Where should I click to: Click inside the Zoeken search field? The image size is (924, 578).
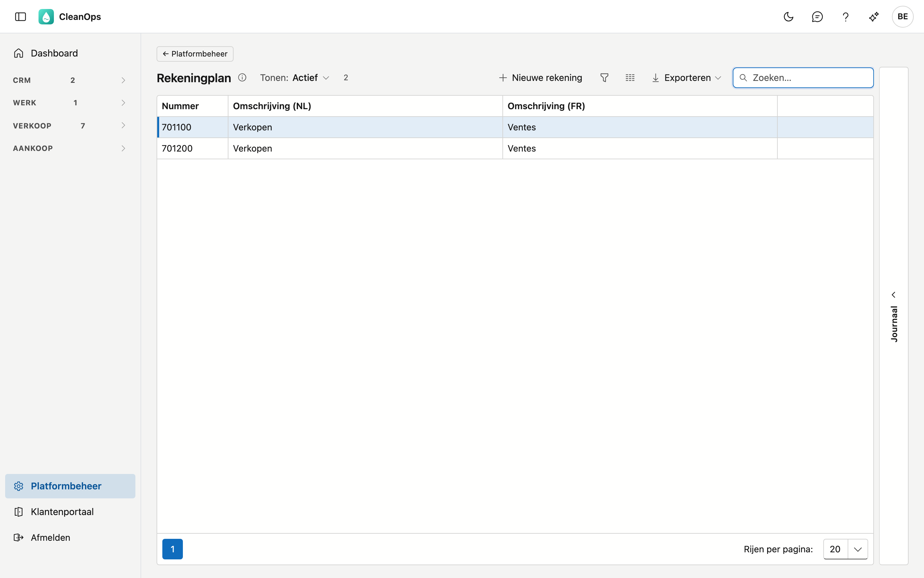(x=803, y=78)
